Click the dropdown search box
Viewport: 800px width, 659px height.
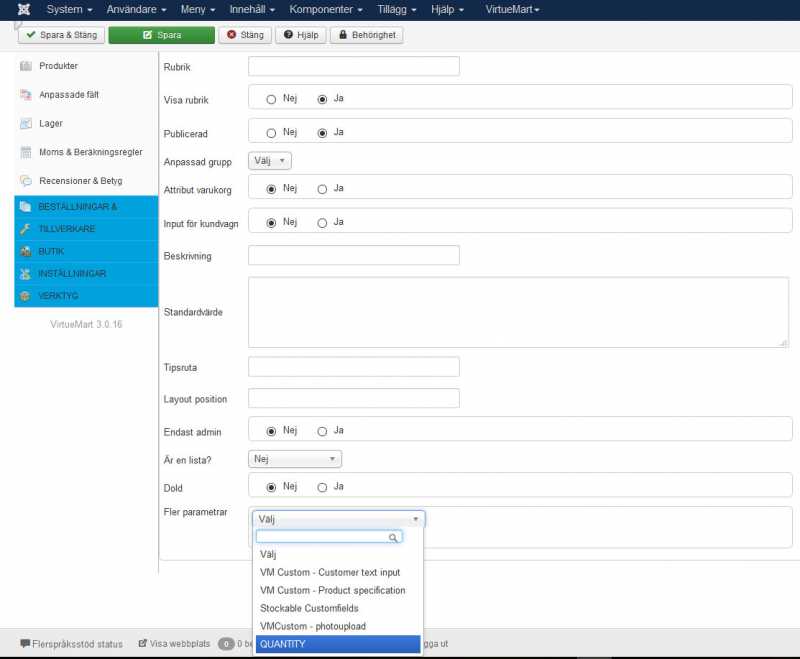(329, 537)
